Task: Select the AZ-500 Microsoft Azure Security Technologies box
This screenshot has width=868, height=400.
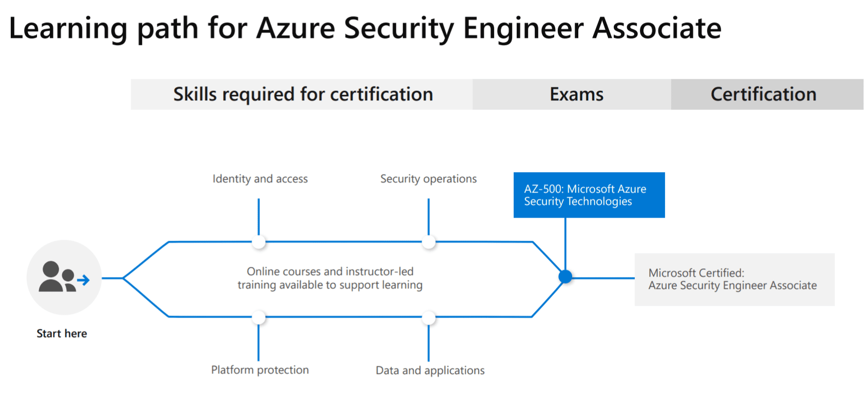Action: click(589, 195)
